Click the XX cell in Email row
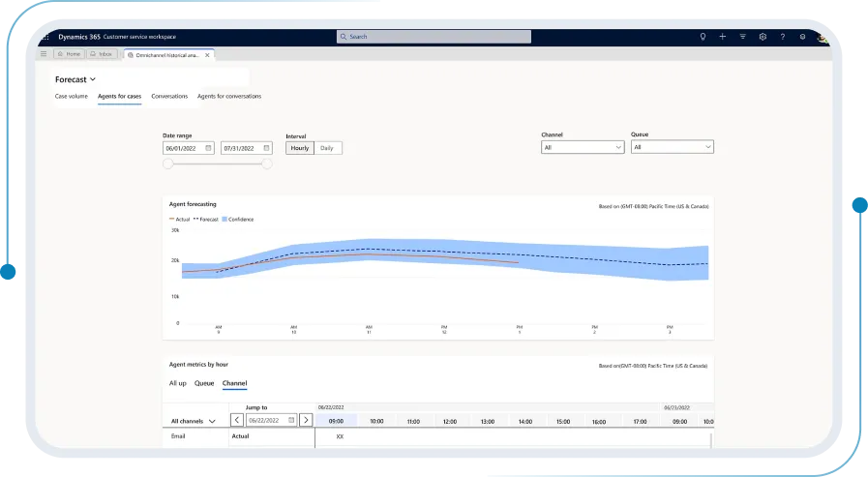Viewport: 868px width, 477px height. pos(340,436)
